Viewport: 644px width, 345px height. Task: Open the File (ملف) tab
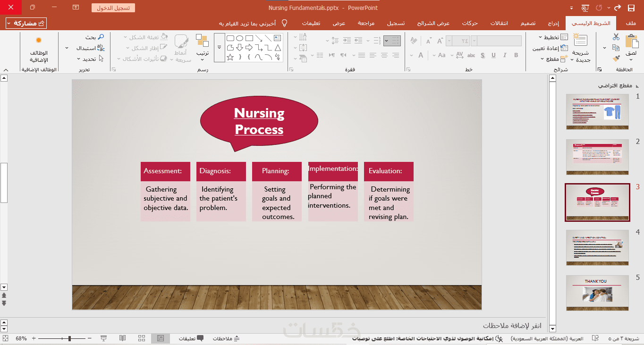631,23
